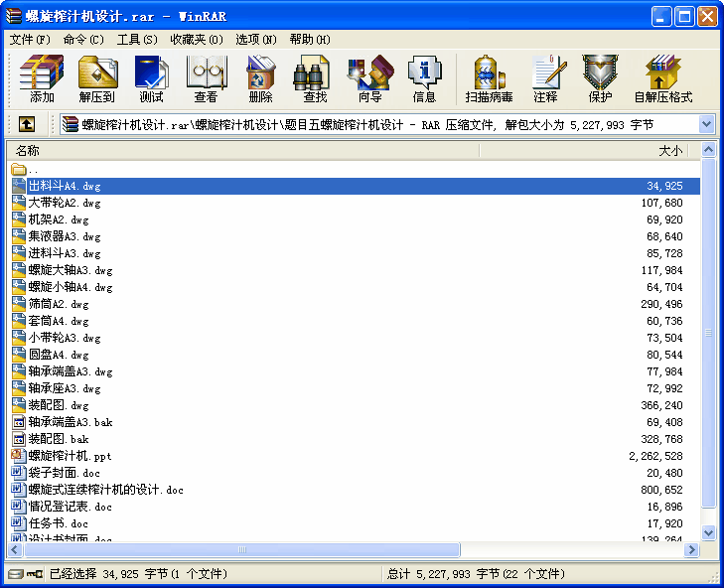Show archive 信息 (Info) icon

(424, 78)
